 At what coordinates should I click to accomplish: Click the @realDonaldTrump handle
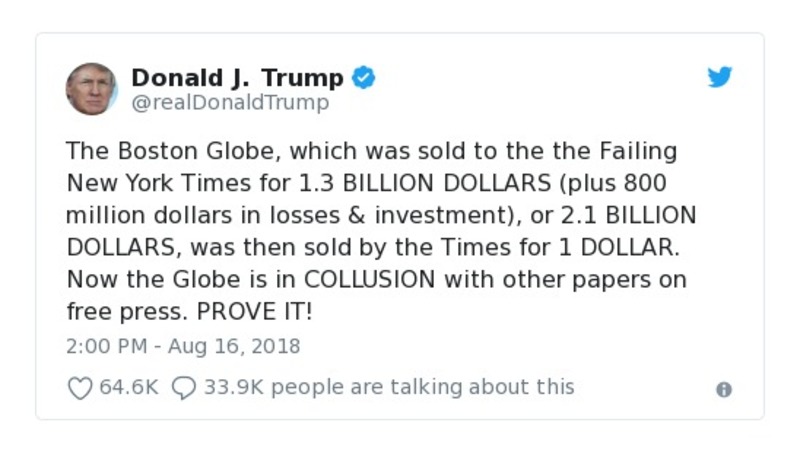coord(230,102)
